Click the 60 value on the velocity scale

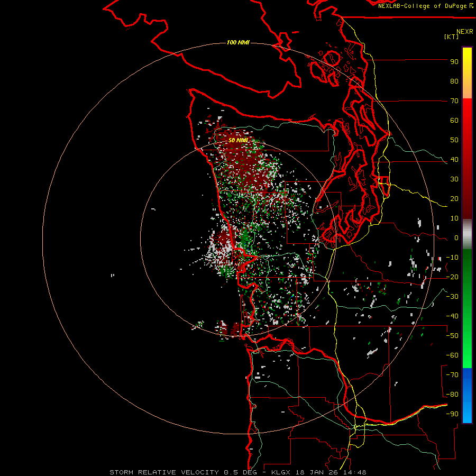click(454, 121)
